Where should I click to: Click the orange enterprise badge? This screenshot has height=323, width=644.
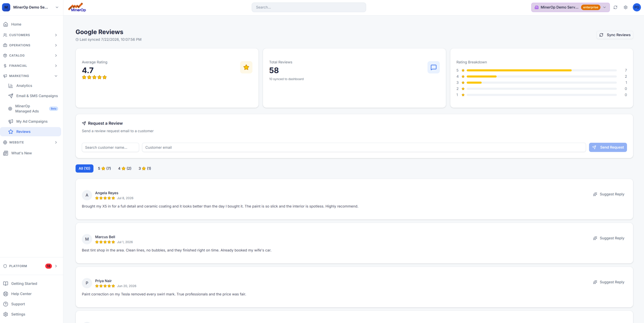(590, 7)
